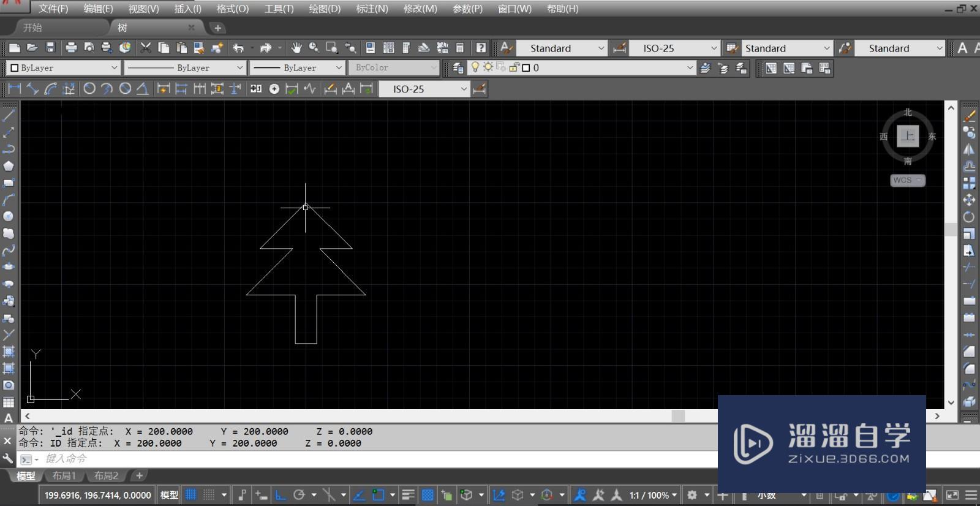This screenshot has height=506, width=980.
Task: Open the ISO-25 dimension style dropdown in top toolbar
Action: 675,48
